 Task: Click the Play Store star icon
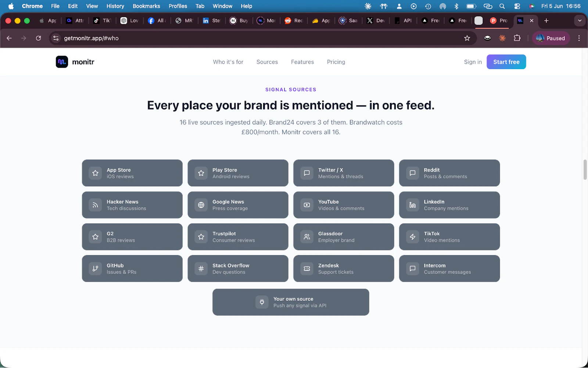point(201,173)
